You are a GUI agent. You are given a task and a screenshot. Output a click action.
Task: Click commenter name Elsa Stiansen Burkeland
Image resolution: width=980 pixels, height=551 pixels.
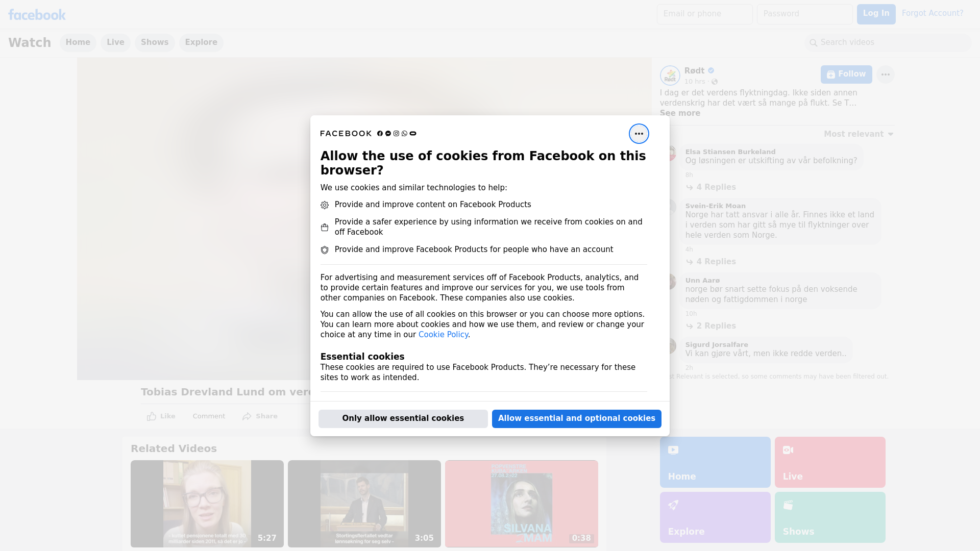pos(730,152)
